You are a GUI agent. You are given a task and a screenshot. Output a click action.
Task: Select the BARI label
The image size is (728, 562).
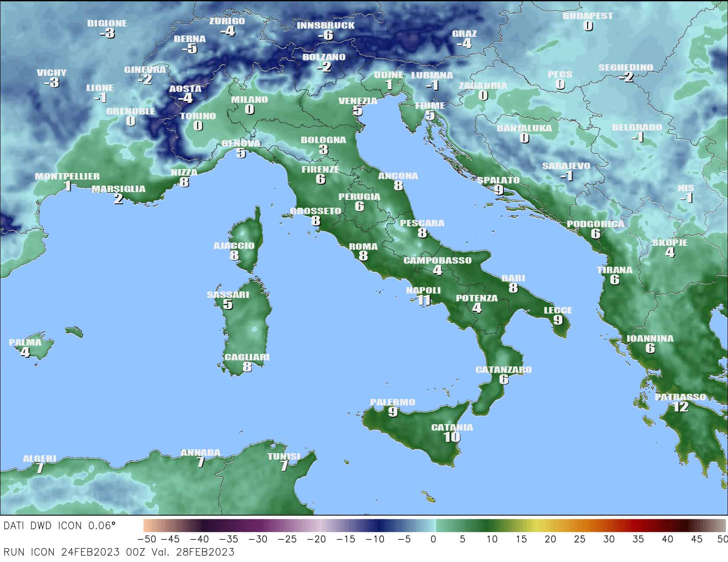[x=513, y=278]
